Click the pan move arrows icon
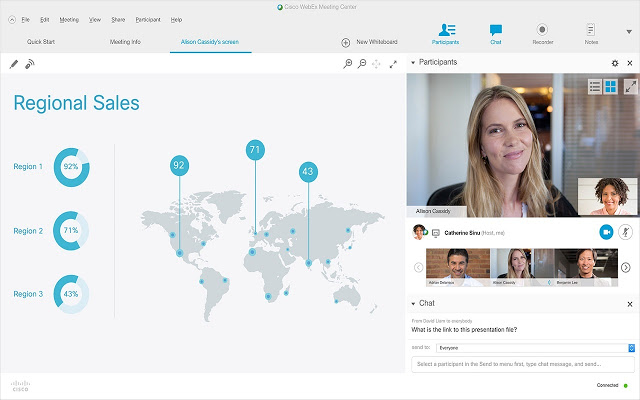Viewport: 640px width, 400px height. (x=376, y=64)
